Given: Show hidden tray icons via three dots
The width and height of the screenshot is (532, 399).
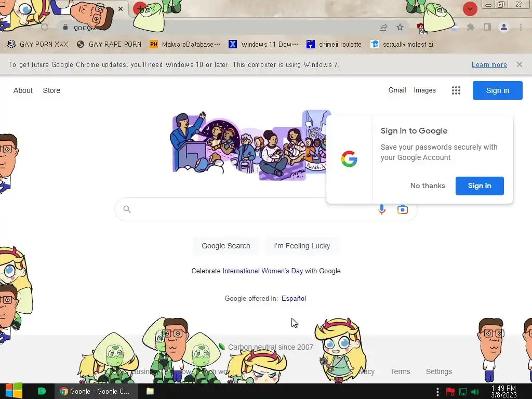Looking at the screenshot, I should click(x=437, y=392).
